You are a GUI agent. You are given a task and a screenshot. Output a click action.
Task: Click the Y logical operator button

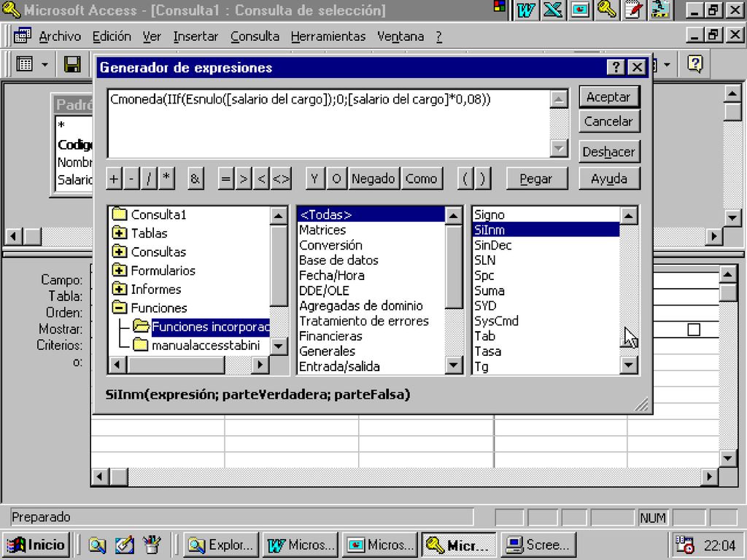click(314, 179)
